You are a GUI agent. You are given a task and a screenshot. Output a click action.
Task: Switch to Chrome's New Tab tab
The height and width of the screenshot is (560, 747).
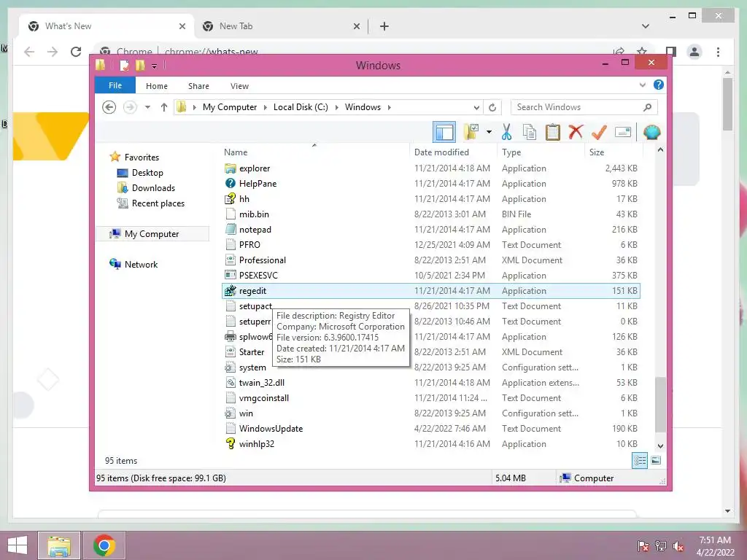point(281,26)
